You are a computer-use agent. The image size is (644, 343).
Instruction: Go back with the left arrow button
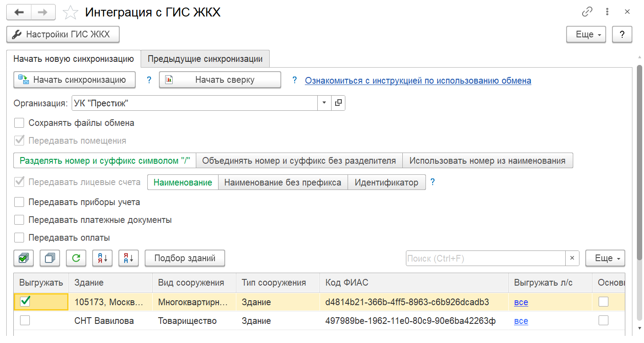pyautogui.click(x=19, y=12)
